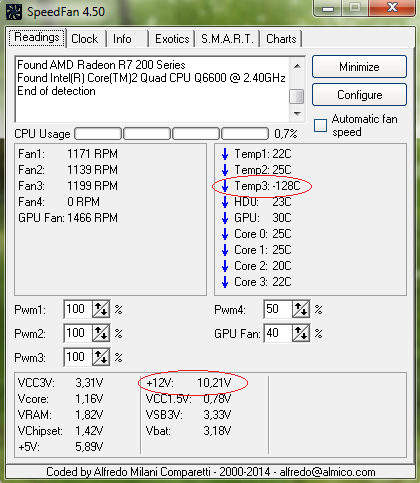This screenshot has height=483, width=420.
Task: Click the first CPU Usage bar
Action: (98, 134)
